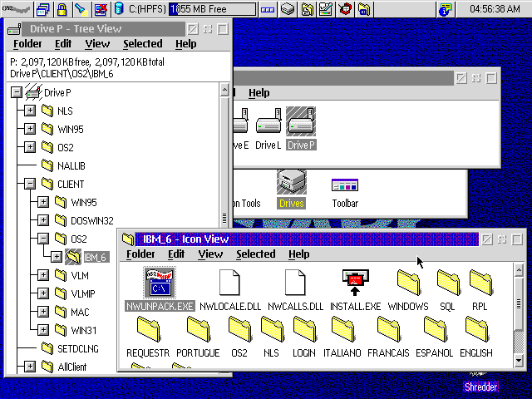Select the NWUNPACK.EXE program icon

tap(160, 283)
